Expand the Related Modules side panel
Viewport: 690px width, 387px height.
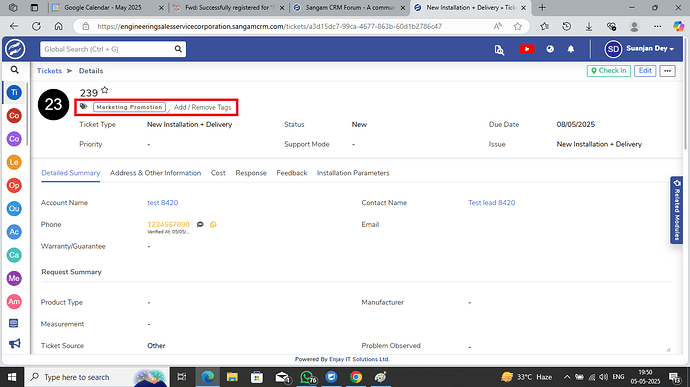click(x=677, y=210)
